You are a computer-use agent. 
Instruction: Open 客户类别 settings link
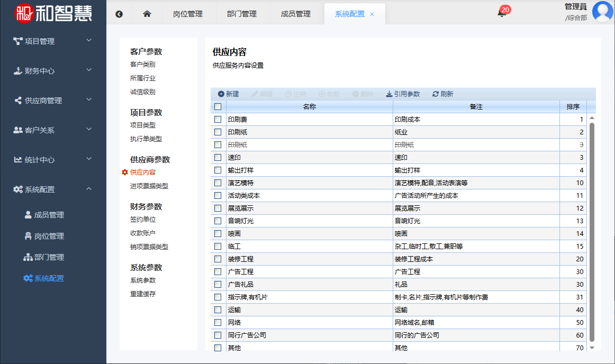click(143, 65)
